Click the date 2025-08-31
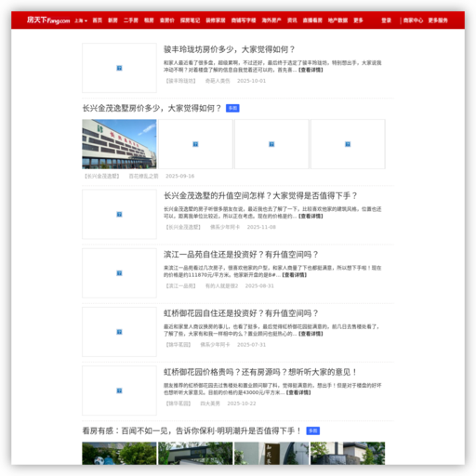The height and width of the screenshot is (476, 476). (259, 286)
